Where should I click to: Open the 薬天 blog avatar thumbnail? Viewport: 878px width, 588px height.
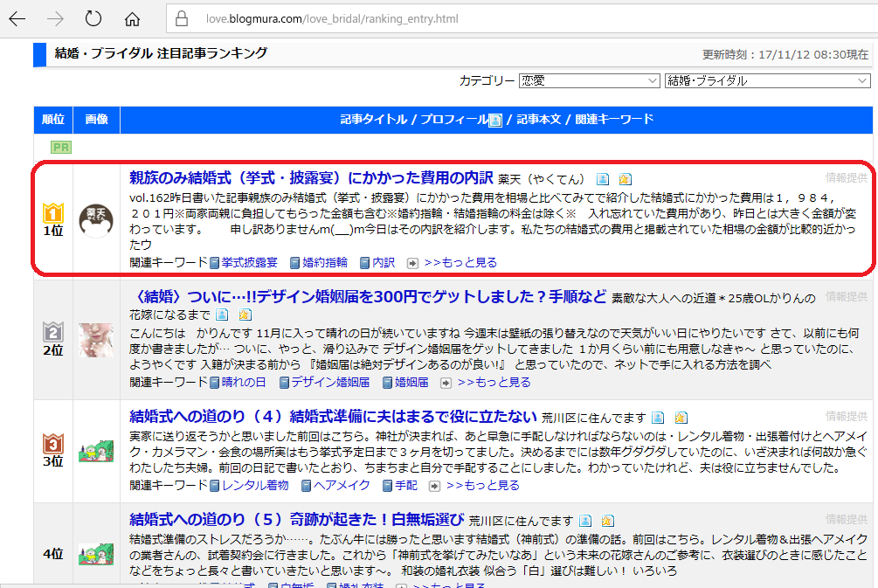(x=96, y=221)
